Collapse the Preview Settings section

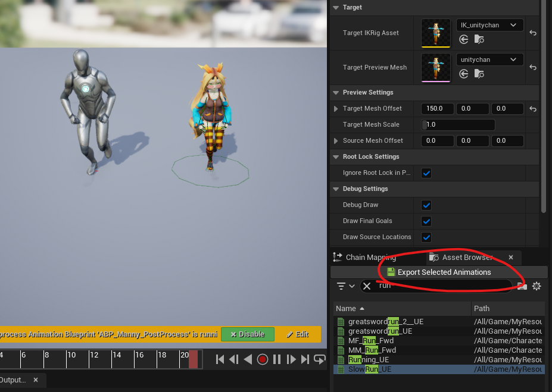click(x=336, y=92)
